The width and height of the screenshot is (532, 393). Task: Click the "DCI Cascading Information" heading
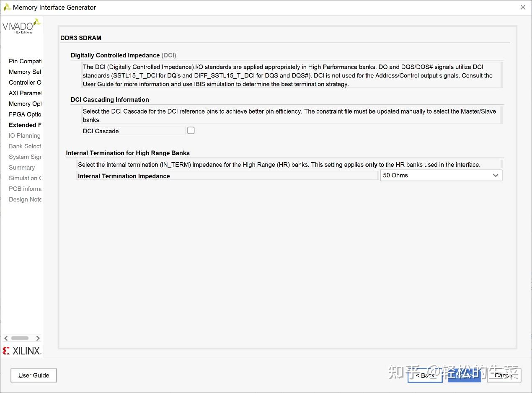[x=110, y=100]
